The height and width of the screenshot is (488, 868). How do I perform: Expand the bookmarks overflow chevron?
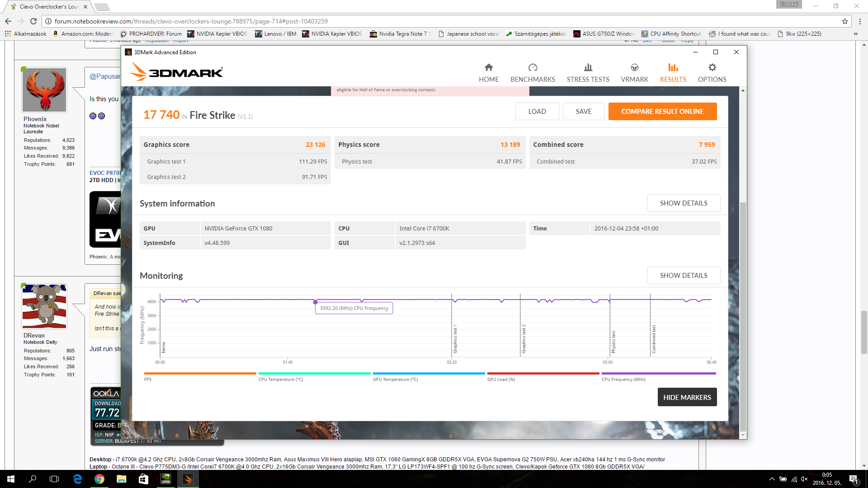855,34
